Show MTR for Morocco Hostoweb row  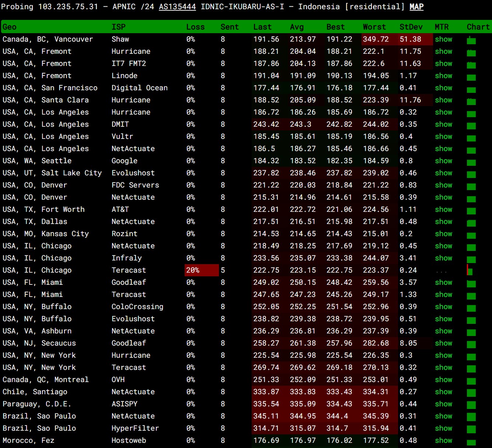pyautogui.click(x=443, y=440)
